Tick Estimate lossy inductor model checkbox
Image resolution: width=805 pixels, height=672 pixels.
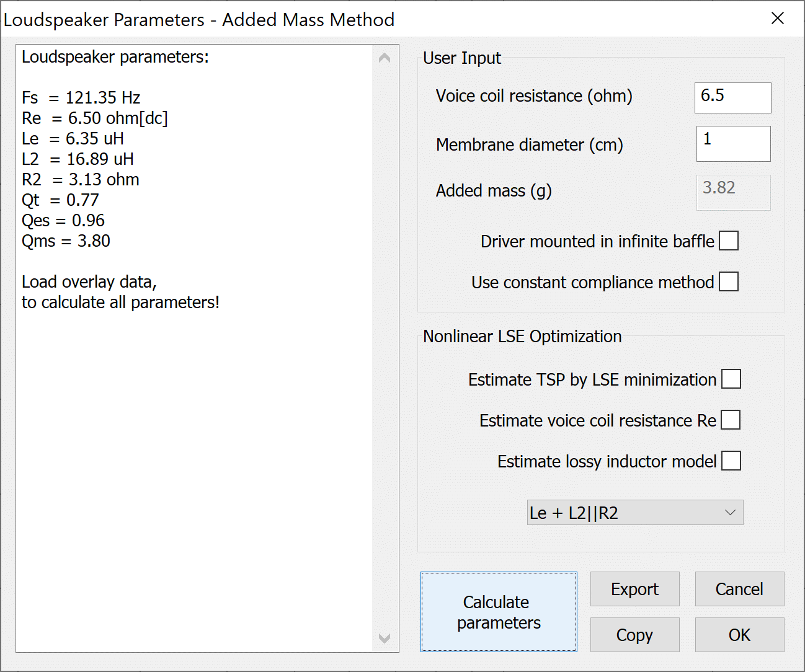[x=731, y=461]
